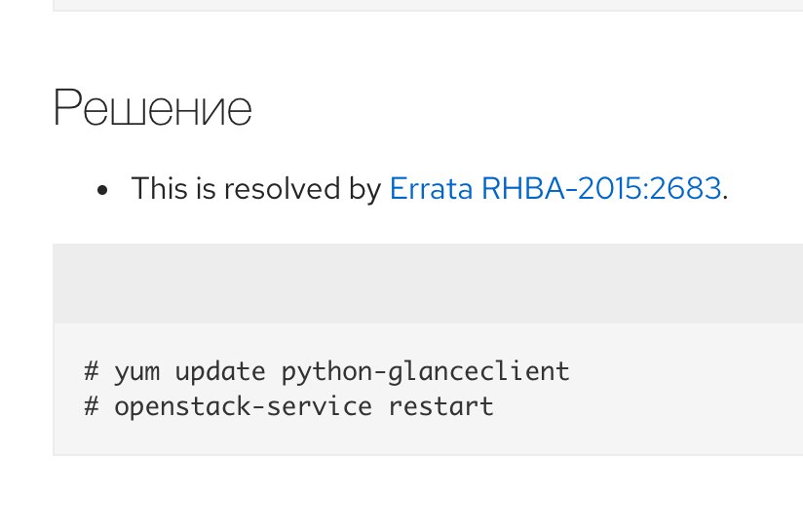Click the "This is resolved by" text
Screen dimensions: 803x532
pos(256,188)
